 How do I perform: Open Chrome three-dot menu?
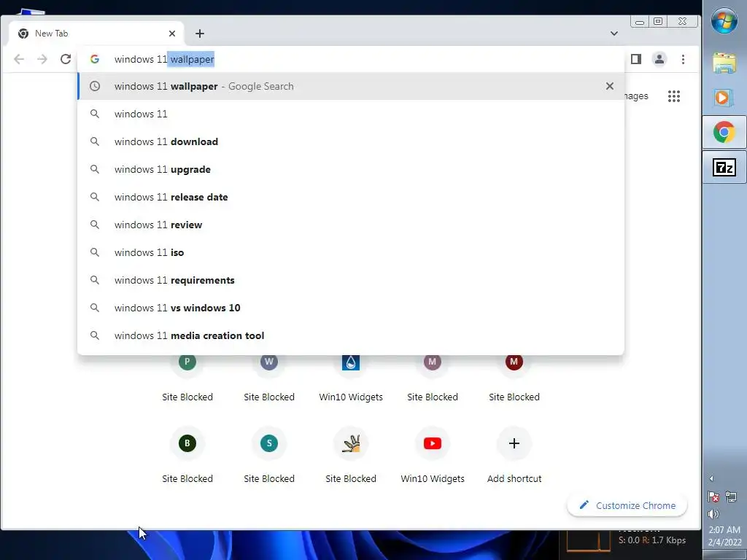point(683,59)
